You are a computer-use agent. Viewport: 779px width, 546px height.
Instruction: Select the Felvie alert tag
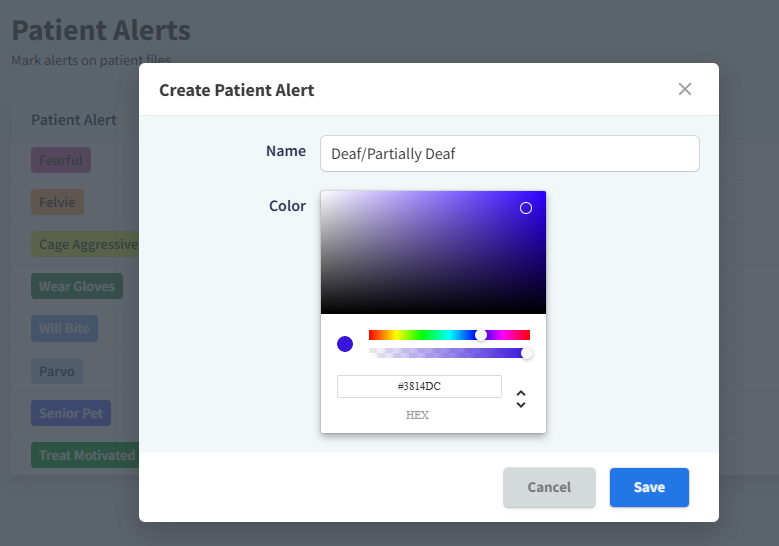[57, 202]
